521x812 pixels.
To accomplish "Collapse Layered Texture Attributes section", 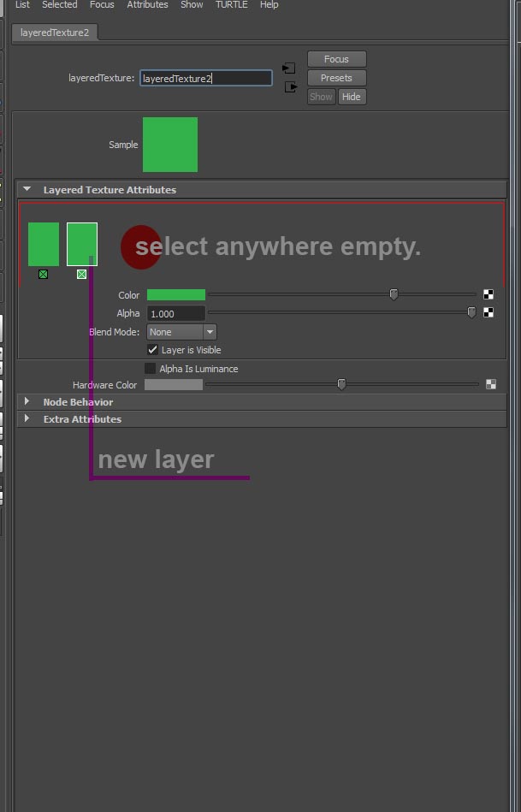I will click(x=27, y=190).
